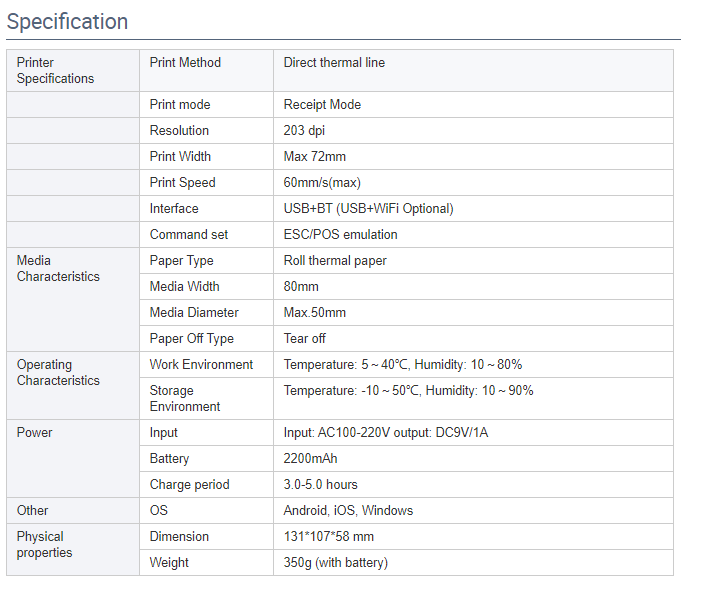Click the ESC/POS emulation value
This screenshot has height=592, width=709.
pos(340,235)
